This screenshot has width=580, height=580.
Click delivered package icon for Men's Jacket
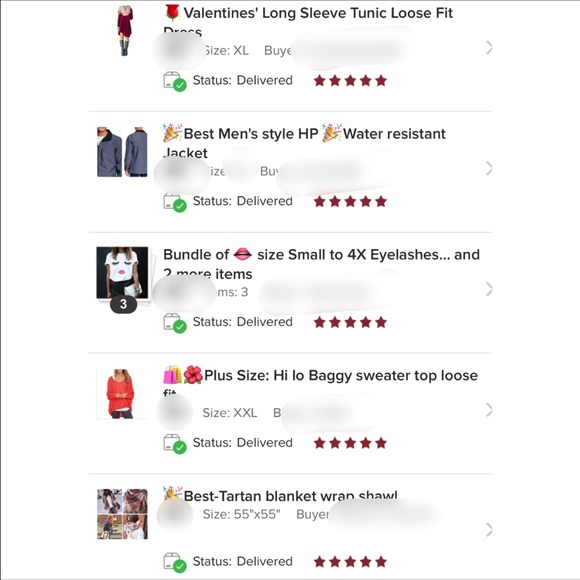[175, 202]
